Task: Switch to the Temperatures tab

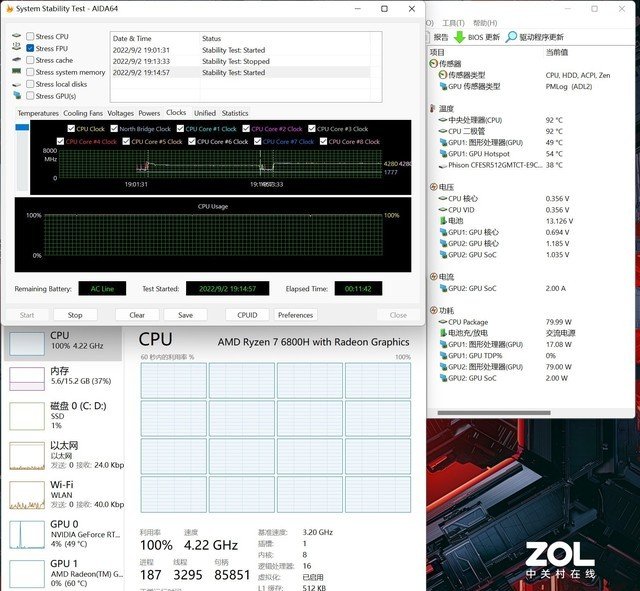Action: click(38, 113)
